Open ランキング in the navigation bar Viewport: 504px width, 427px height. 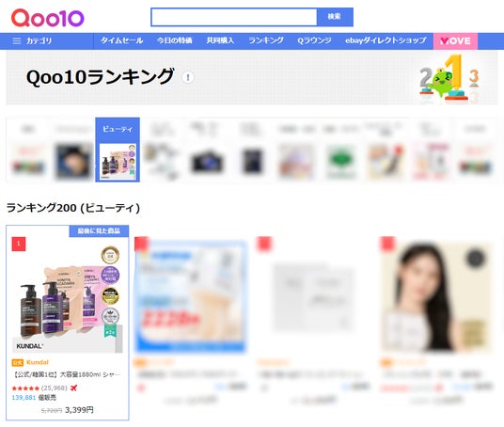tap(266, 40)
